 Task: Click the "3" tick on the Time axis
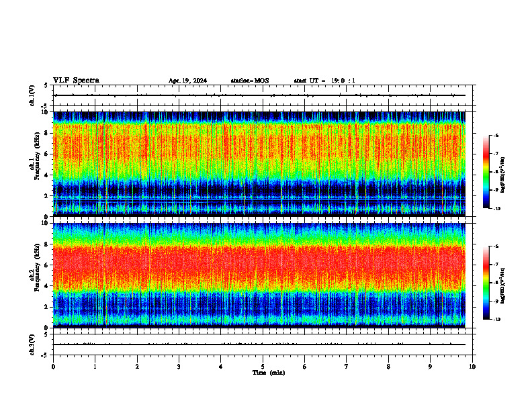click(179, 367)
